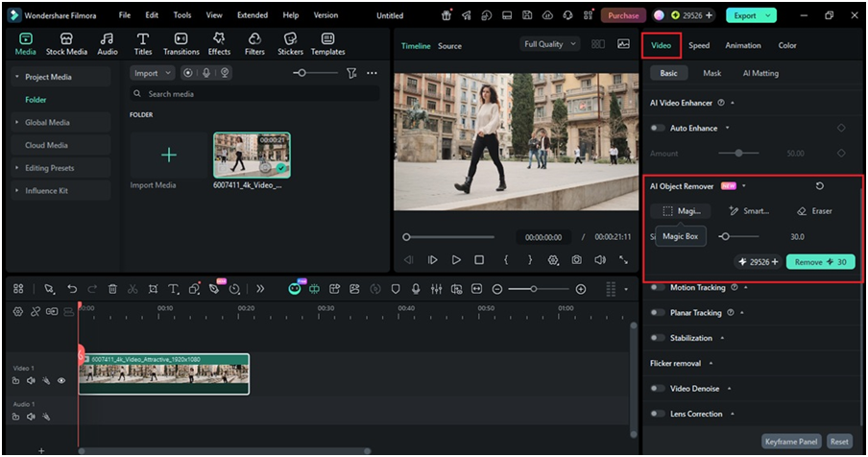Image resolution: width=868 pixels, height=457 pixels.
Task: Click the Search media input field
Action: coord(254,94)
